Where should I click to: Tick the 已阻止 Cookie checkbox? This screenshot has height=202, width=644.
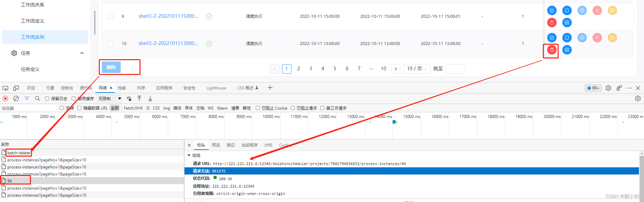click(x=258, y=108)
